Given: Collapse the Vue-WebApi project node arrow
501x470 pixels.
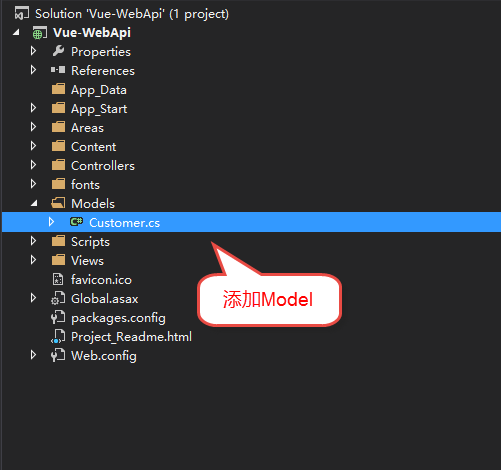Looking at the screenshot, I should point(16,33).
